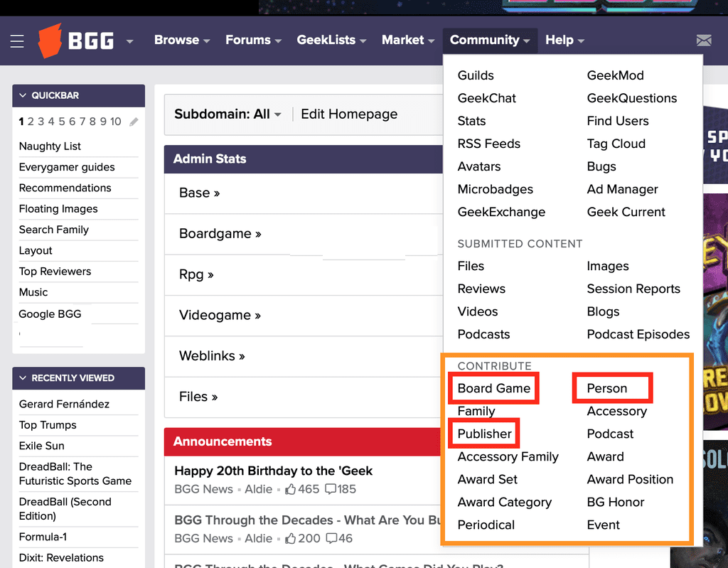Screen dimensions: 728x568
Task: Click Edit Homepage link
Action: tap(348, 114)
